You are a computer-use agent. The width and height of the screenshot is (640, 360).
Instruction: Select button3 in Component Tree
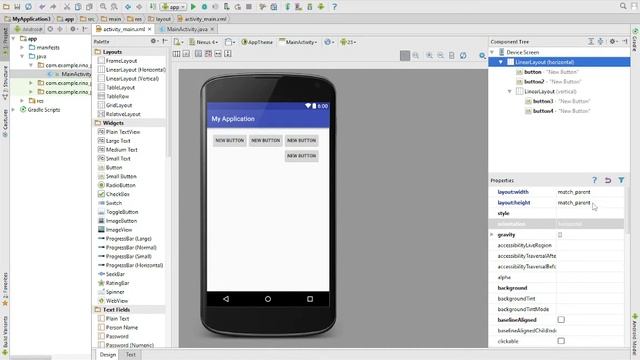[x=543, y=101]
